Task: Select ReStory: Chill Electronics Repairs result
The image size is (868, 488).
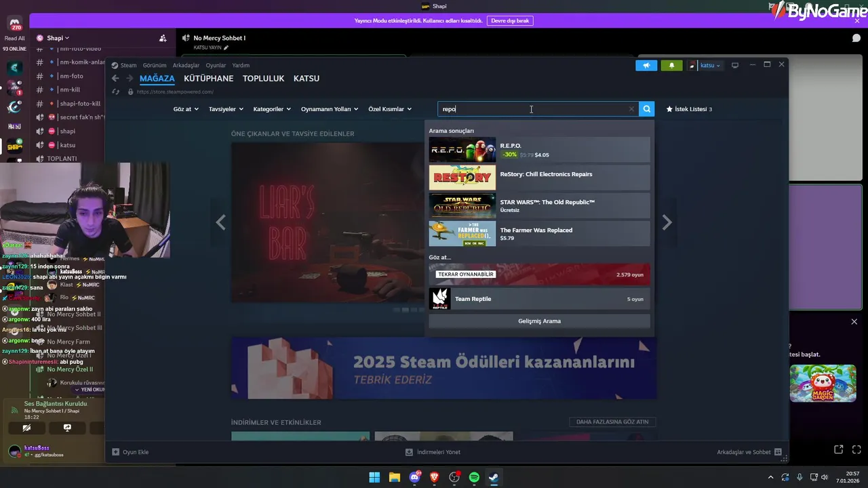Action: [539, 178]
